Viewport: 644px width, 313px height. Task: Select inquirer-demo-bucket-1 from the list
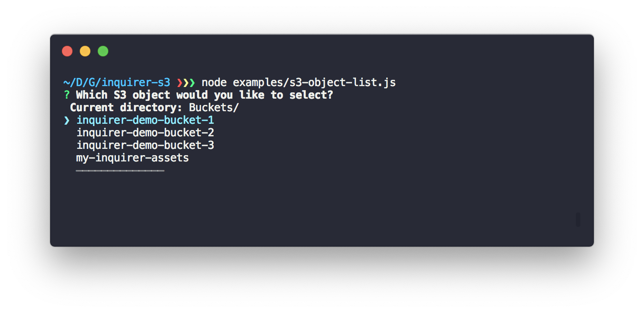click(x=145, y=120)
